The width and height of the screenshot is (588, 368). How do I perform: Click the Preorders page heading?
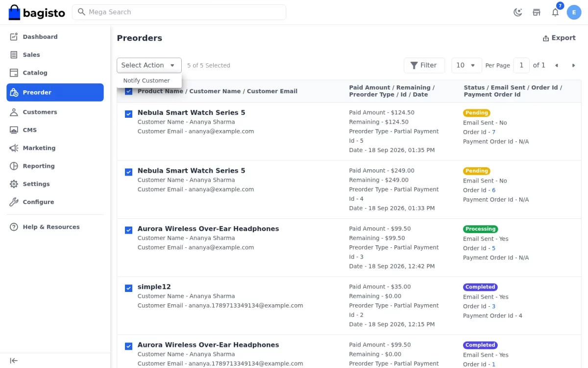pyautogui.click(x=139, y=38)
